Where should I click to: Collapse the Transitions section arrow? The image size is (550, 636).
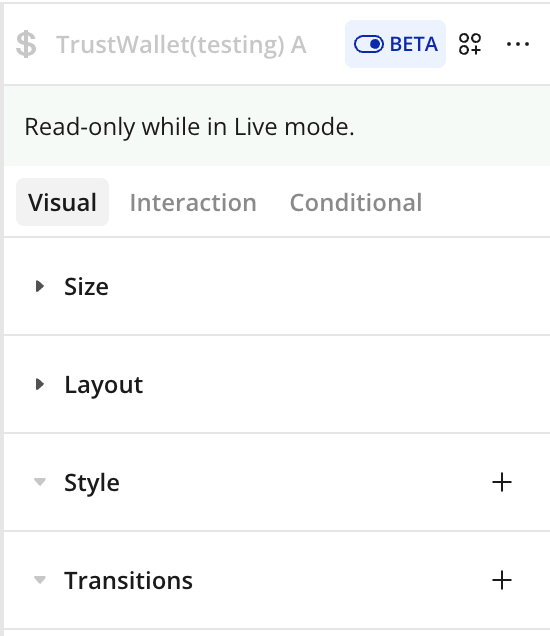point(40,580)
